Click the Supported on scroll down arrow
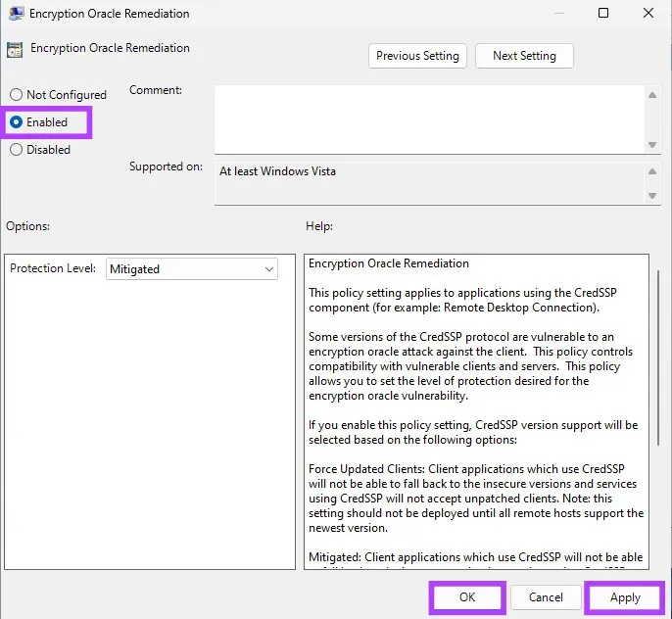672x619 pixels. point(652,196)
